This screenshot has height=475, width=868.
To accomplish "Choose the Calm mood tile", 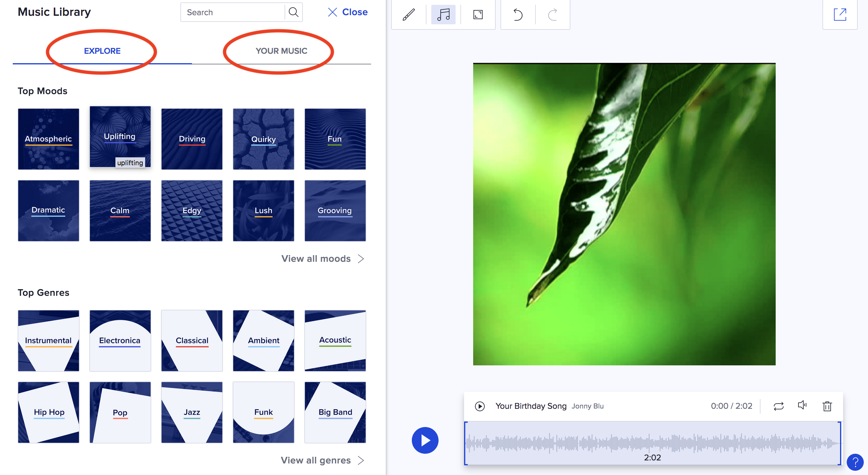I will [x=120, y=210].
